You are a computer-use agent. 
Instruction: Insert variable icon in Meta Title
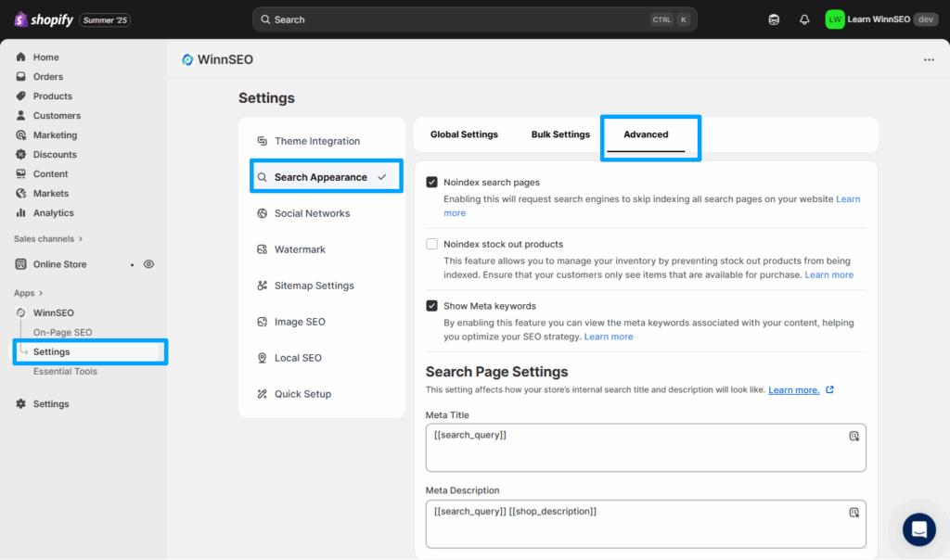(x=854, y=436)
